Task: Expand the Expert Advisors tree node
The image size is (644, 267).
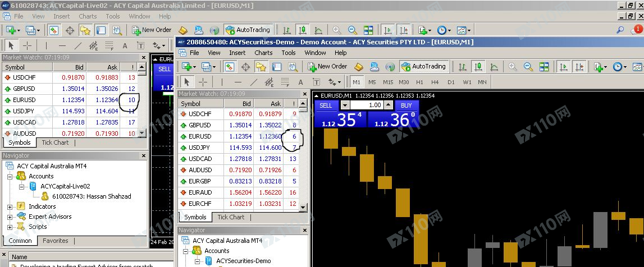Action: pos(10,217)
